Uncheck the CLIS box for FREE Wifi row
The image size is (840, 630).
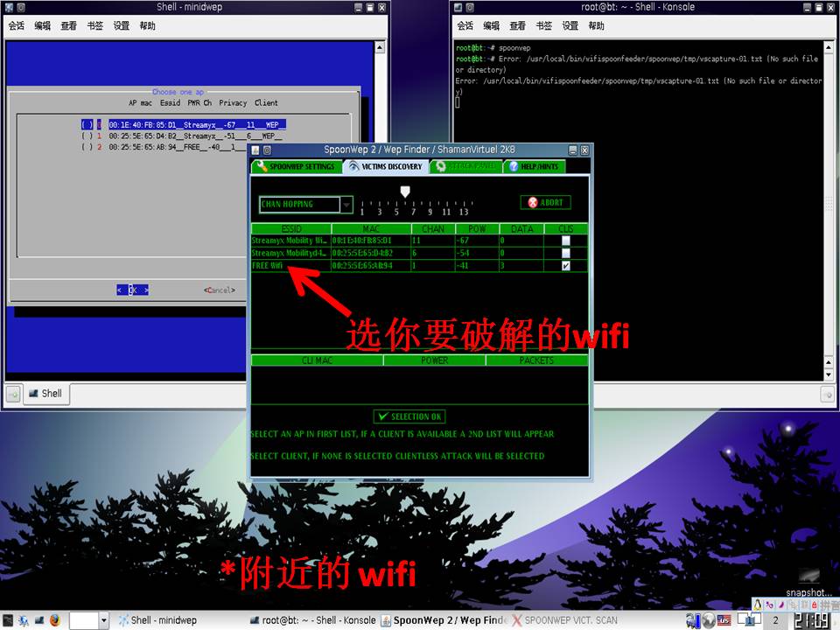(x=566, y=266)
